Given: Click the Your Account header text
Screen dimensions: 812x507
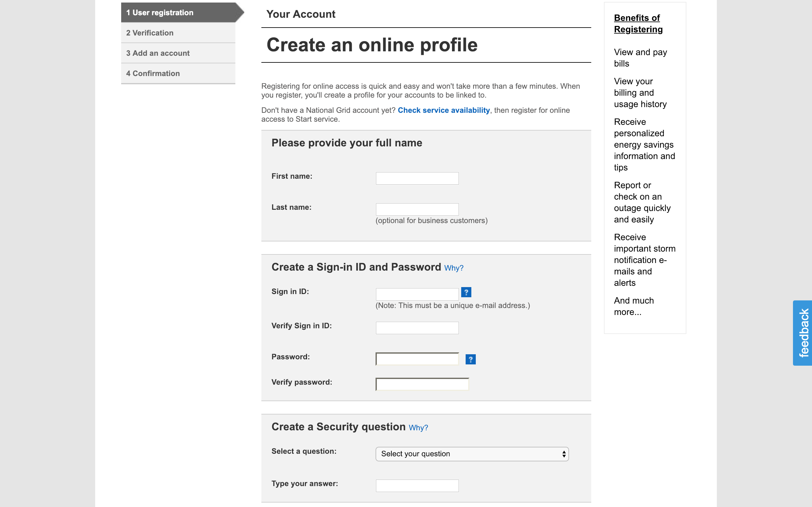Looking at the screenshot, I should point(301,14).
